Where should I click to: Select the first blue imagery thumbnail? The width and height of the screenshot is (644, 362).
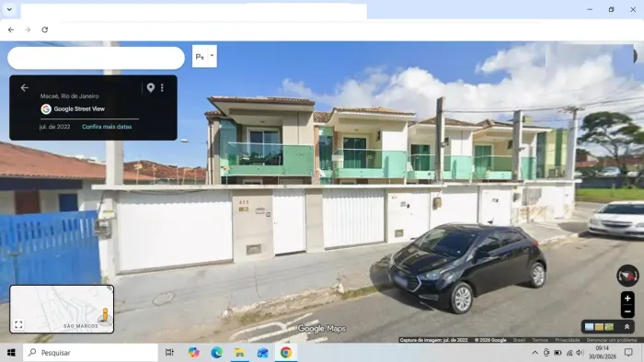click(589, 327)
